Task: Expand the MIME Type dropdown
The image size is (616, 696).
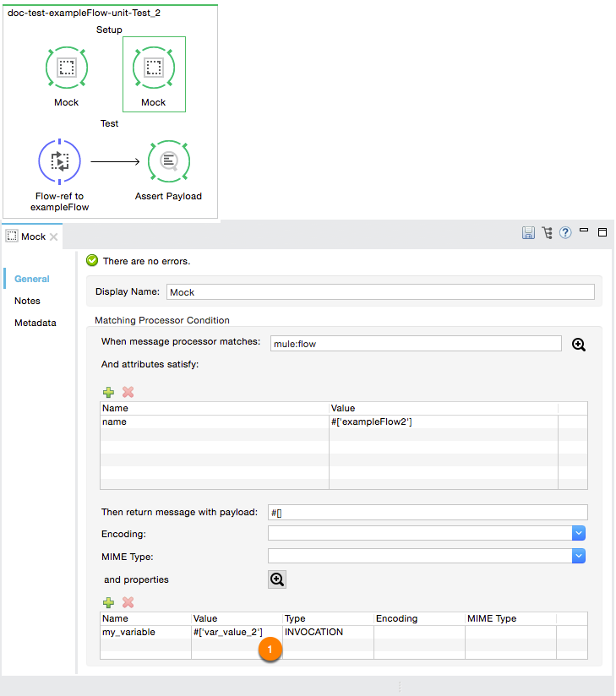Action: pyautogui.click(x=579, y=556)
